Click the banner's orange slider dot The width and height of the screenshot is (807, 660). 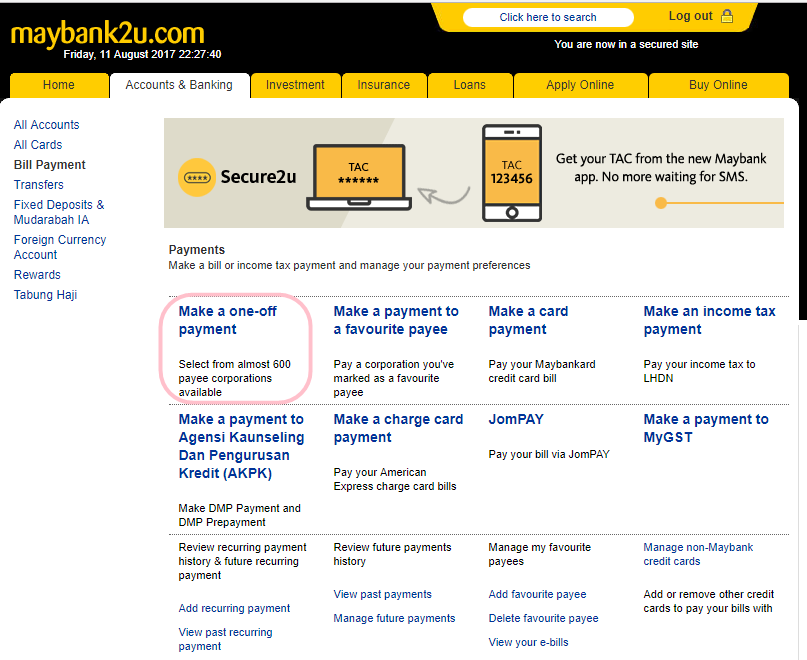[661, 203]
